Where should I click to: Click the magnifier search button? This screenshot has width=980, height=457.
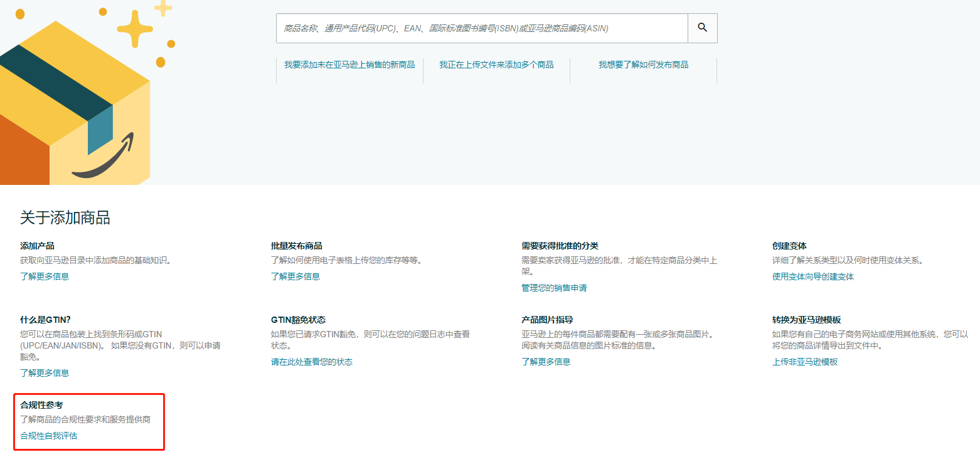(x=703, y=28)
